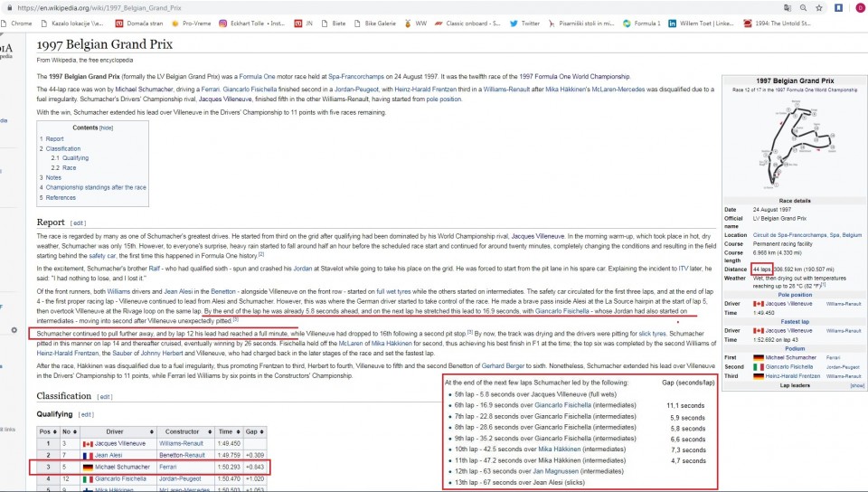This screenshot has width=868, height=492.
Task: Open the full wet tyres link
Action: tap(393, 291)
